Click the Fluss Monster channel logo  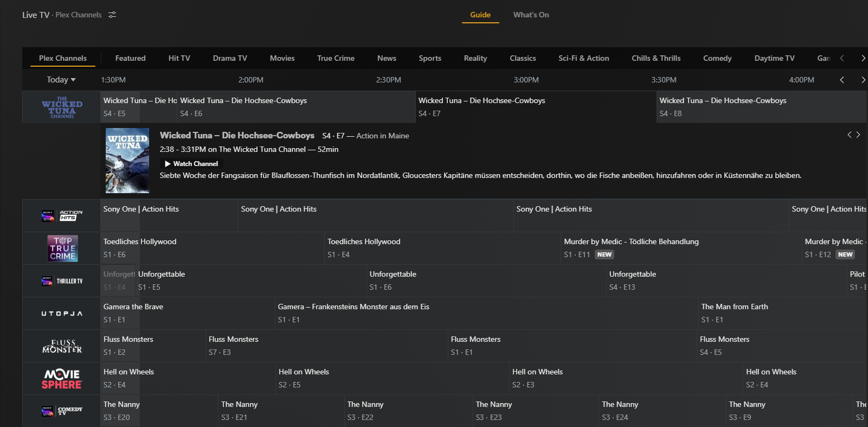(x=62, y=346)
